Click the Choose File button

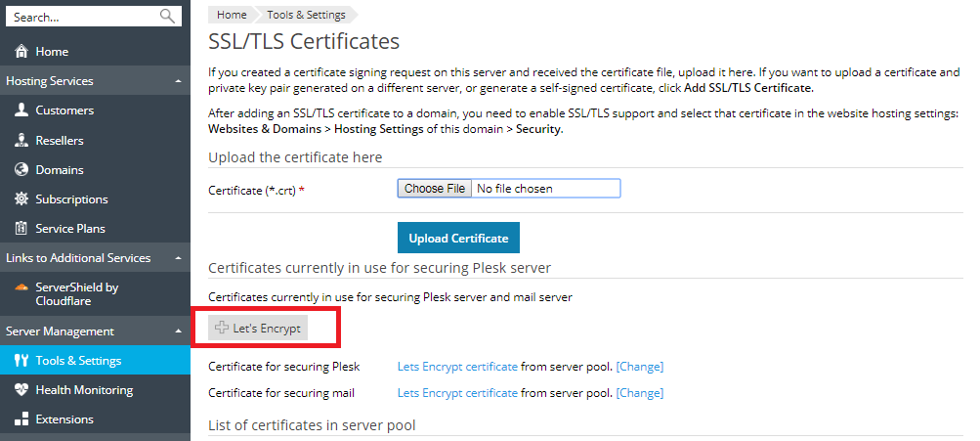tap(435, 189)
